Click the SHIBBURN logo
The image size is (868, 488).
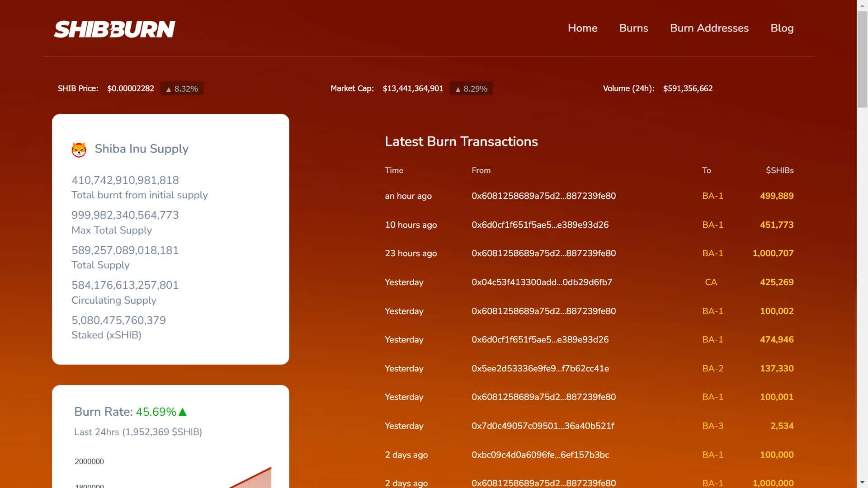click(114, 29)
